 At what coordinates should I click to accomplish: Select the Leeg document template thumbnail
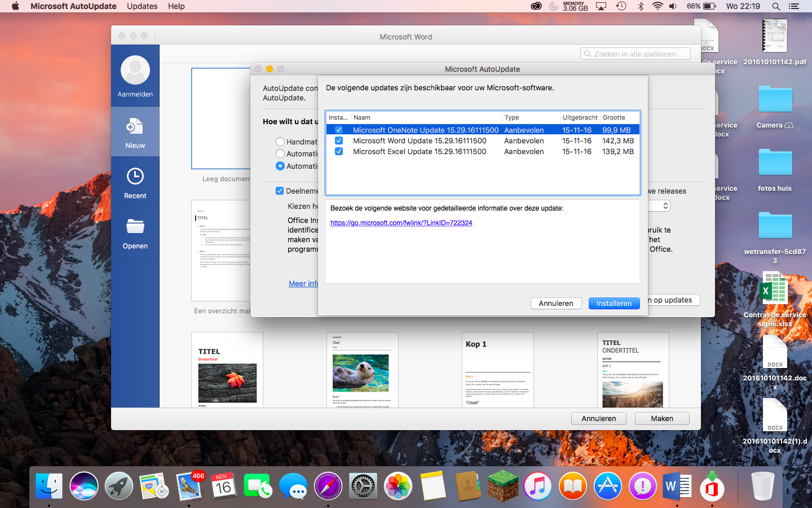click(x=221, y=119)
